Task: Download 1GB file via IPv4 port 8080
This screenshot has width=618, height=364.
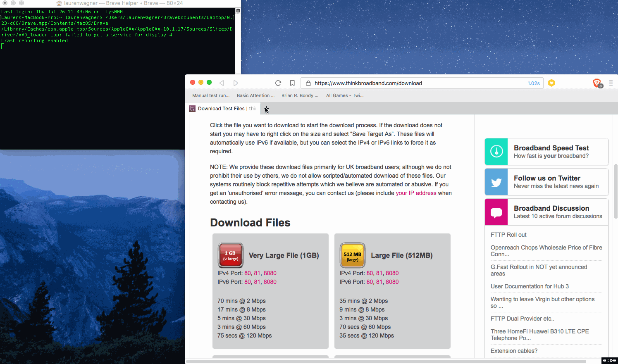Action: (x=270, y=273)
